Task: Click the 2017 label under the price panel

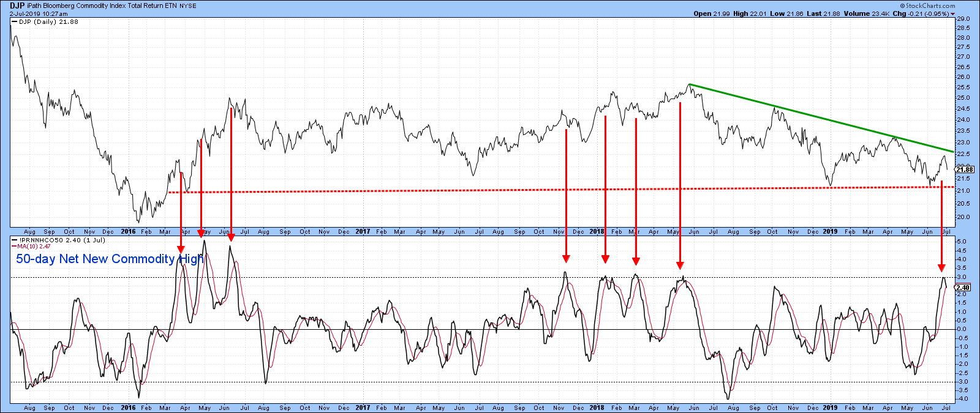Action: [x=363, y=232]
